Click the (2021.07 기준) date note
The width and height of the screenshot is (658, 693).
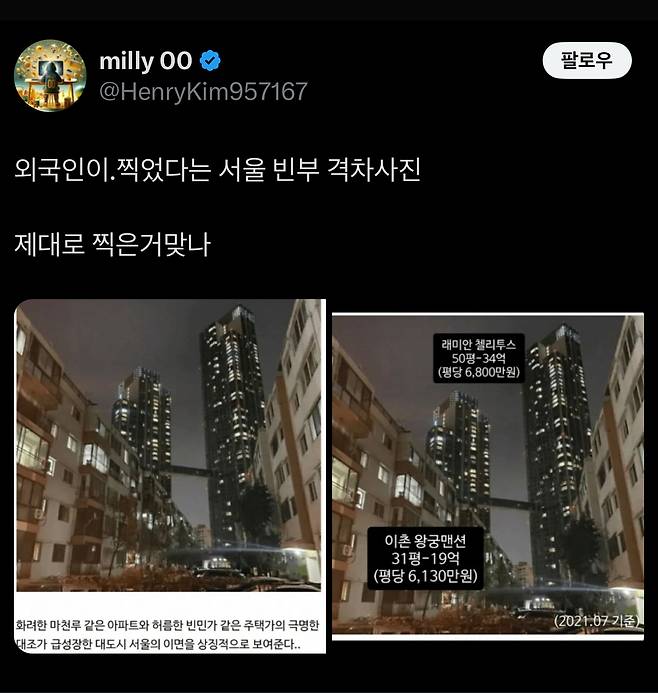click(x=597, y=621)
